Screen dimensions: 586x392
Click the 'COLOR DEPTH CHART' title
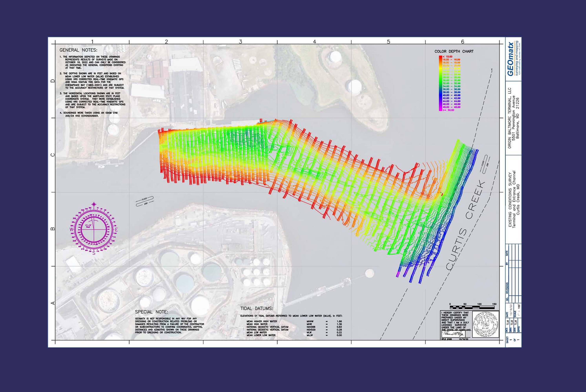click(454, 52)
